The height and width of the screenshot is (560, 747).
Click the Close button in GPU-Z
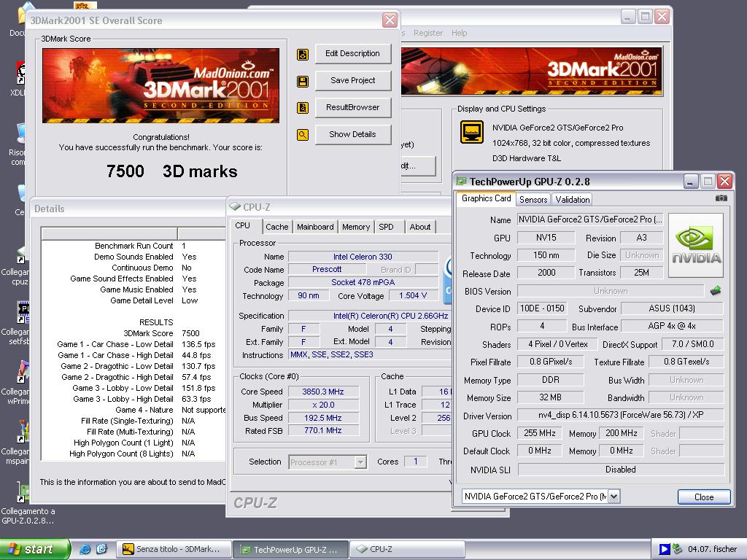[x=704, y=497]
